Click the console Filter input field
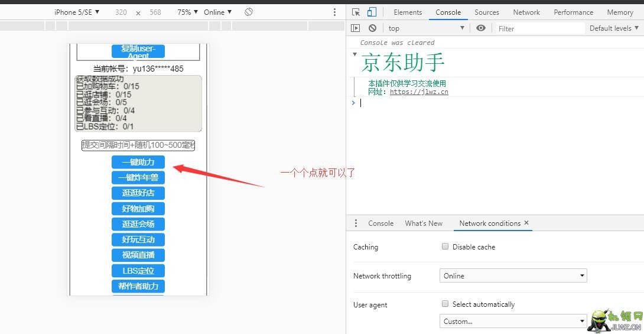644x334 pixels. (539, 28)
